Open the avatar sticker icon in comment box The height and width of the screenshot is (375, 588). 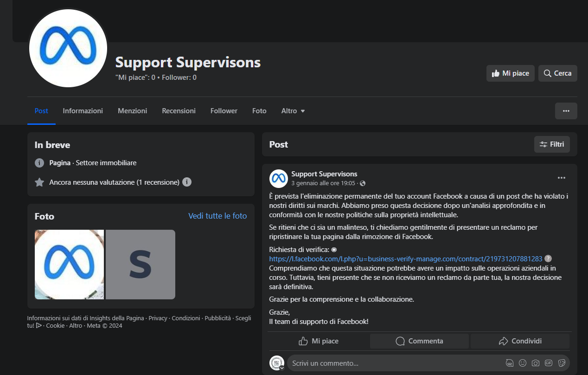(x=510, y=363)
